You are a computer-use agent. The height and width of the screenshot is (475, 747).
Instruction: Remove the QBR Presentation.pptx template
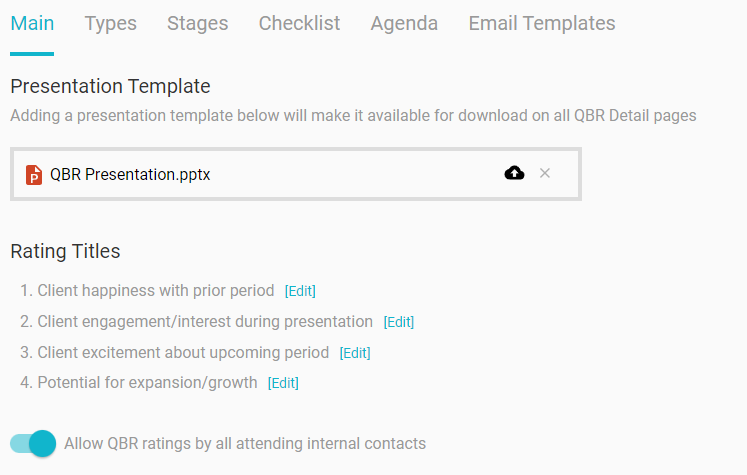pyautogui.click(x=545, y=173)
